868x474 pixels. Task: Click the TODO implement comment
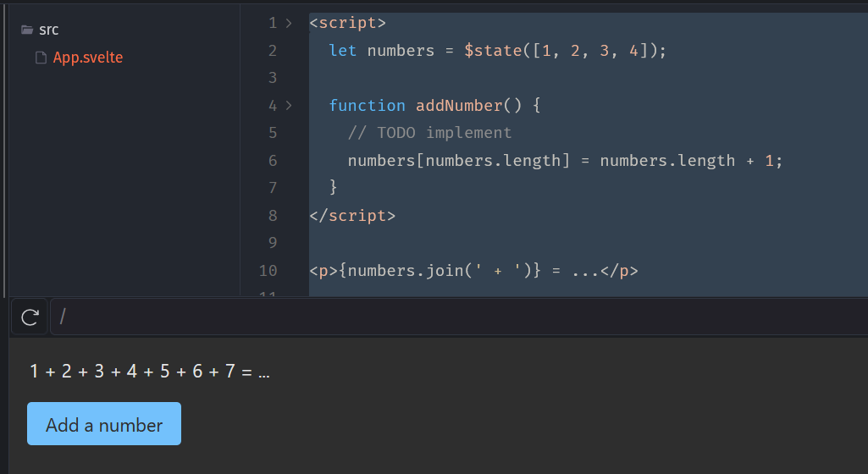[x=429, y=133]
